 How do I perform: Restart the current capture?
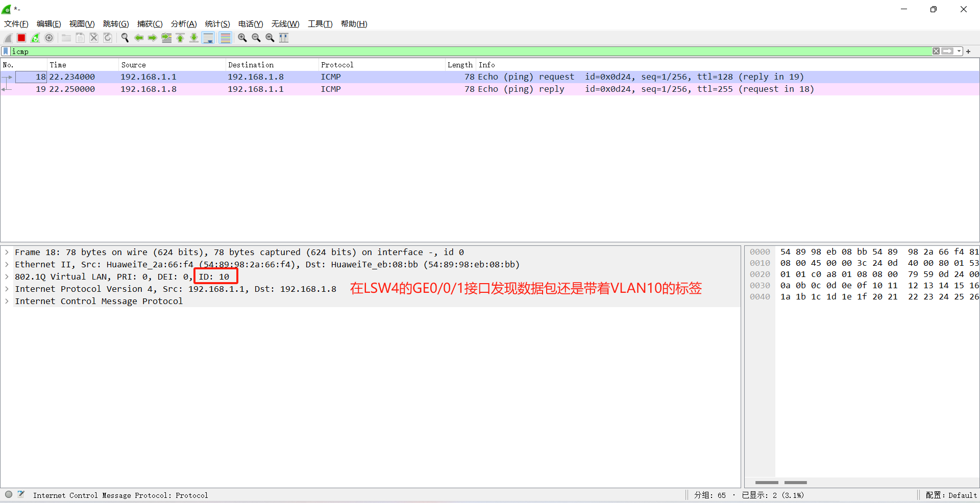35,38
